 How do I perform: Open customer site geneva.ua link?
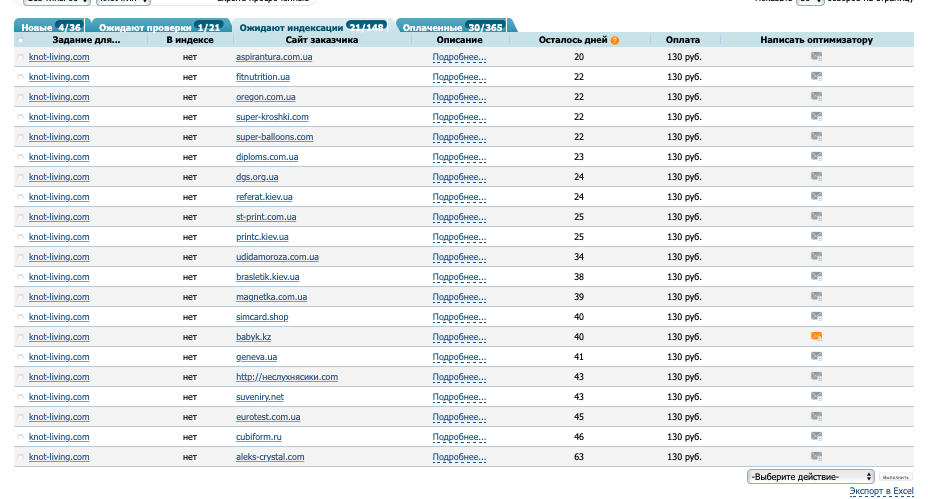[x=256, y=357]
